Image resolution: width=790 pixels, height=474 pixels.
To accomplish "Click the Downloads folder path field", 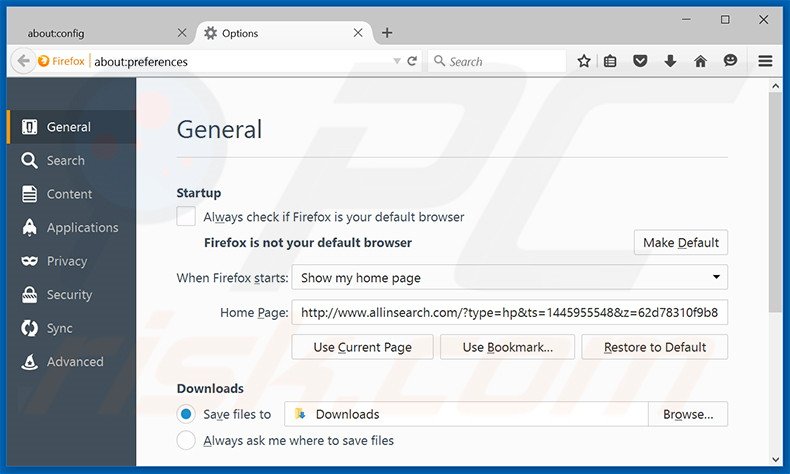I will 466,414.
